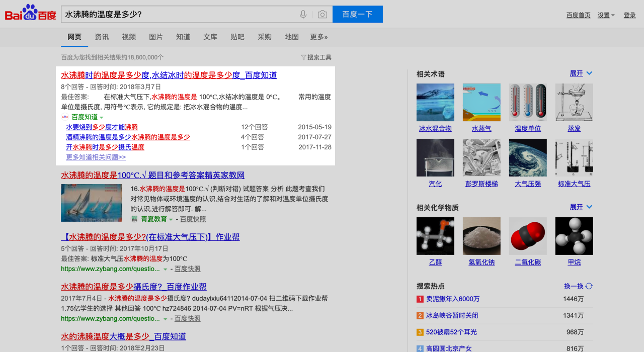This screenshot has width=644, height=352.
Task: Click 温度单位 thermometer thumbnail
Action: [528, 102]
